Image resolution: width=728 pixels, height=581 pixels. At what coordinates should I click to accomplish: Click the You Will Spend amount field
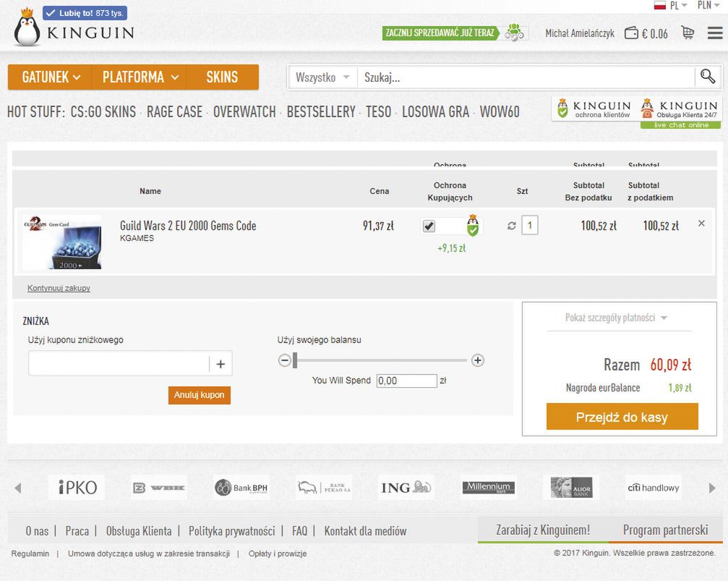(407, 381)
